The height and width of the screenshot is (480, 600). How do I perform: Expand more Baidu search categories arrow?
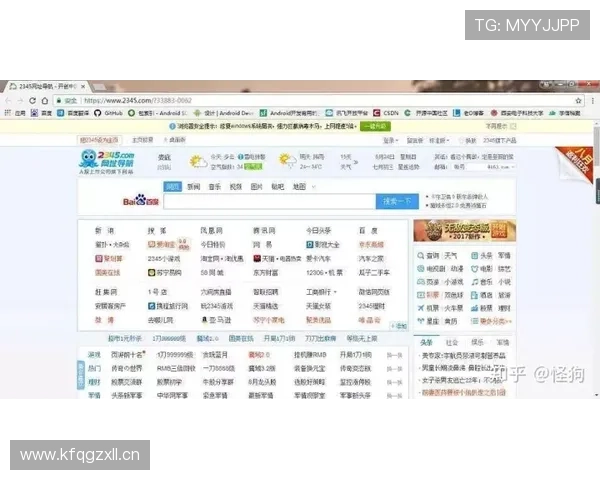click(x=314, y=187)
